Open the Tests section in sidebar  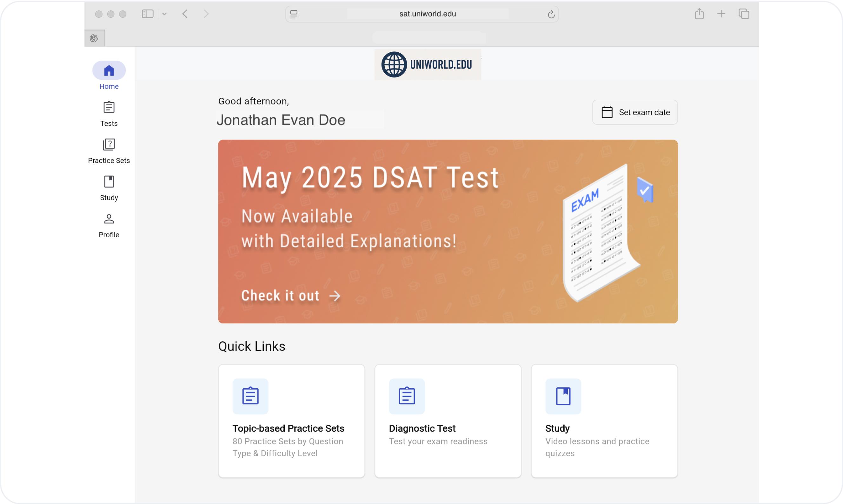(x=109, y=114)
